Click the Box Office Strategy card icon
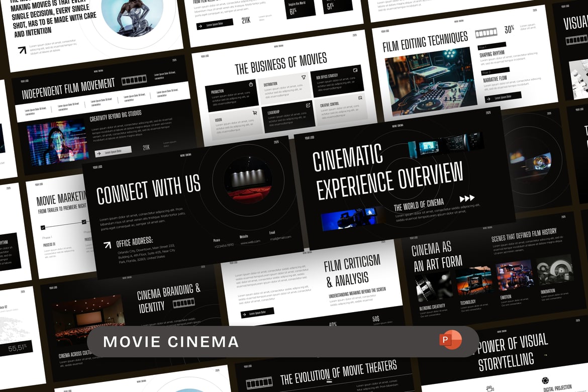Image resolution: width=588 pixels, height=392 pixels. click(355, 70)
